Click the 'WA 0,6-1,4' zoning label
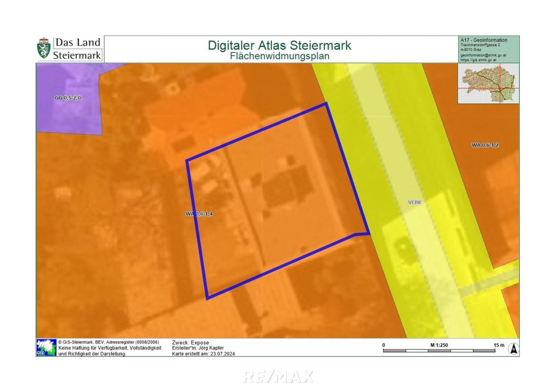The width and height of the screenshot is (555, 392). click(x=199, y=214)
